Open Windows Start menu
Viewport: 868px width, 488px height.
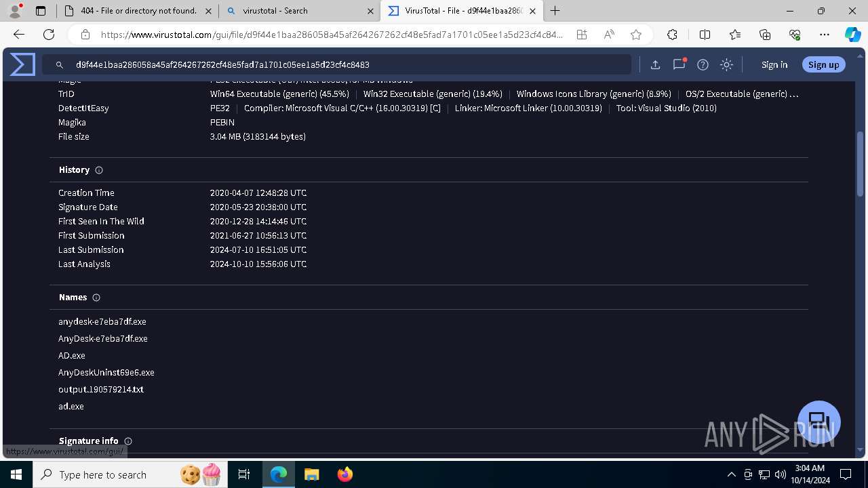click(x=16, y=474)
